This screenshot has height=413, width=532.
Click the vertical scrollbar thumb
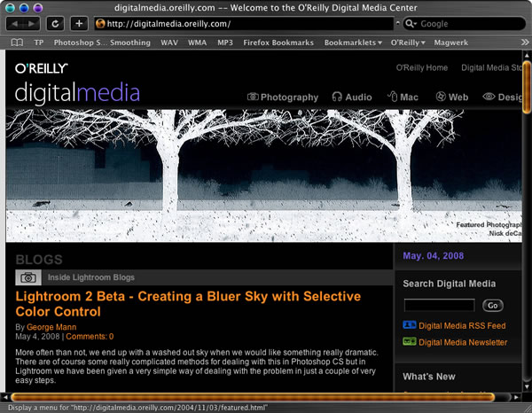(527, 87)
